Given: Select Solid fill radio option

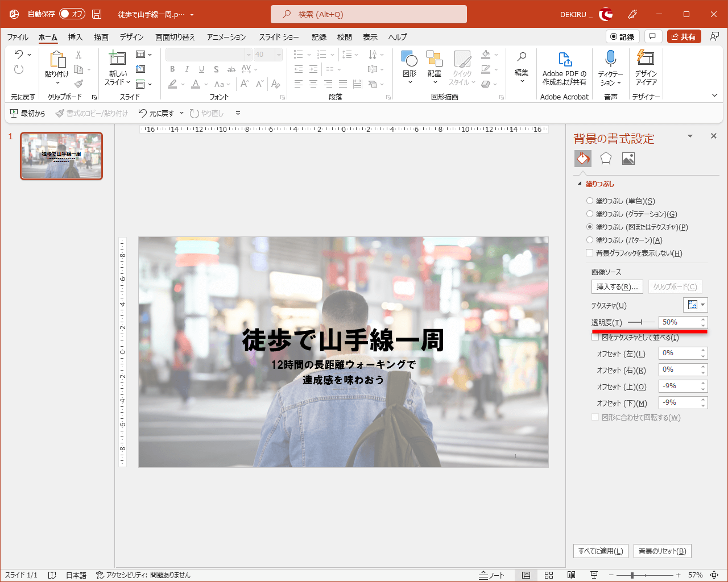Looking at the screenshot, I should point(590,201).
